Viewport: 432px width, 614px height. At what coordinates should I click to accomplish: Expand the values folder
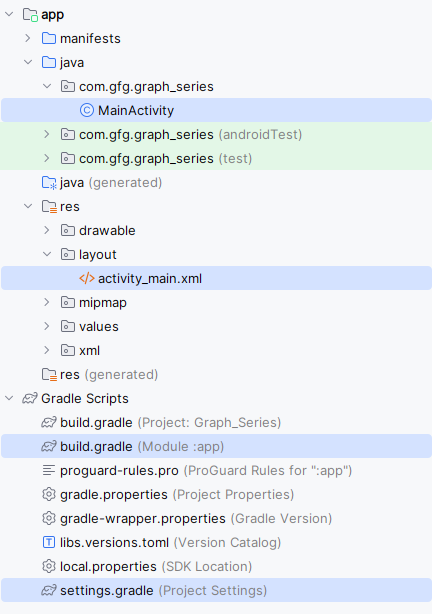click(47, 326)
